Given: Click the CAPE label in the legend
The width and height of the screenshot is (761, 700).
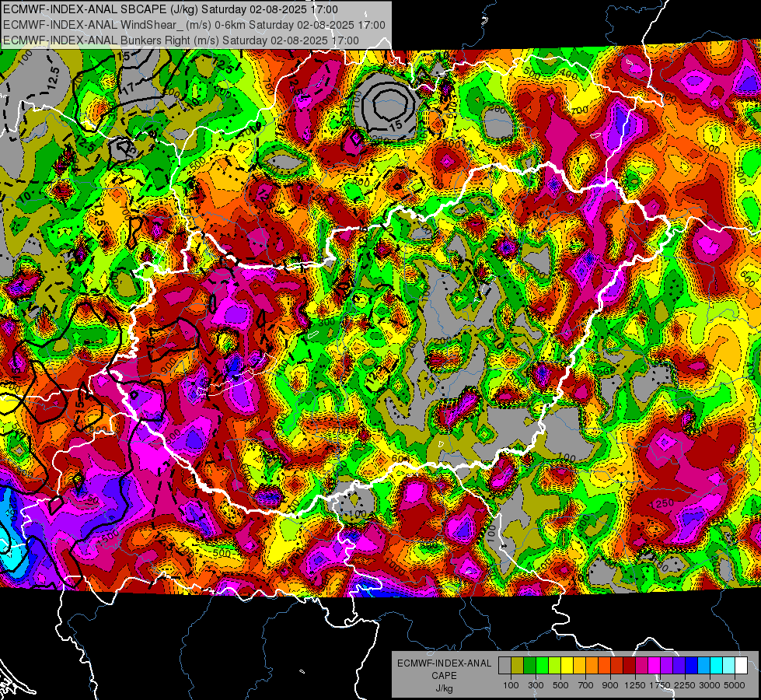Looking at the screenshot, I should pyautogui.click(x=444, y=676).
